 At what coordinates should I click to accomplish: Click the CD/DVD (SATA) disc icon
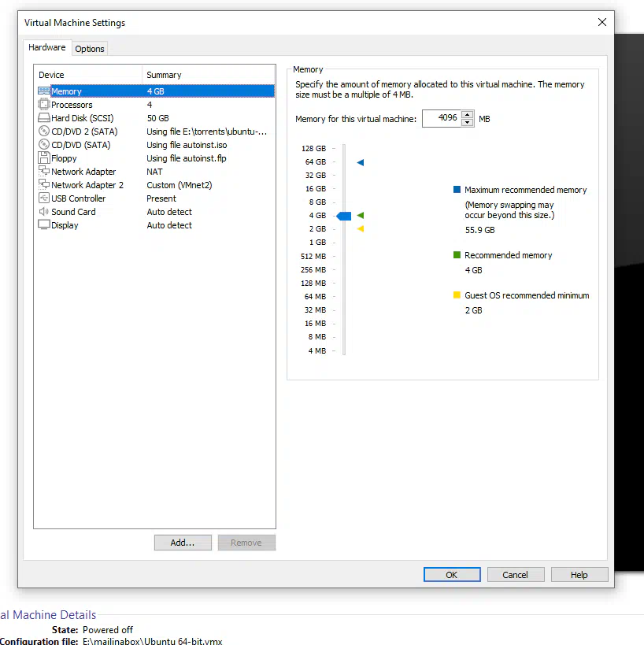click(43, 144)
